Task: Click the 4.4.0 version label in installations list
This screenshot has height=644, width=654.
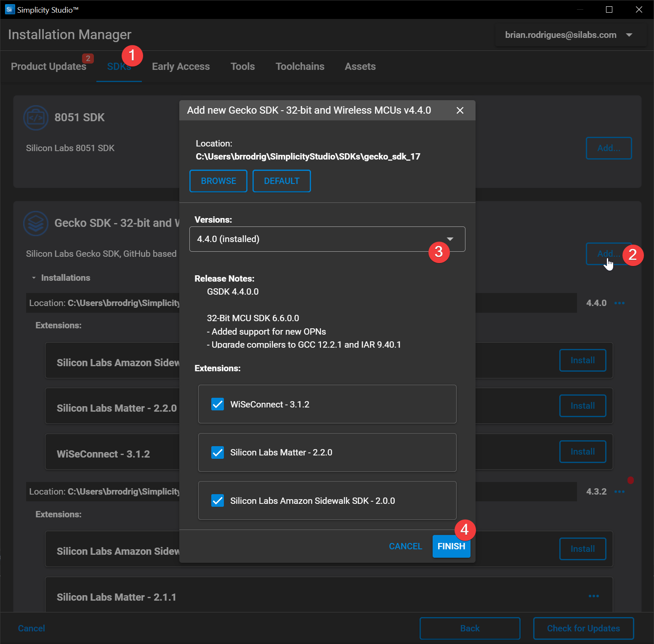Action: (596, 303)
